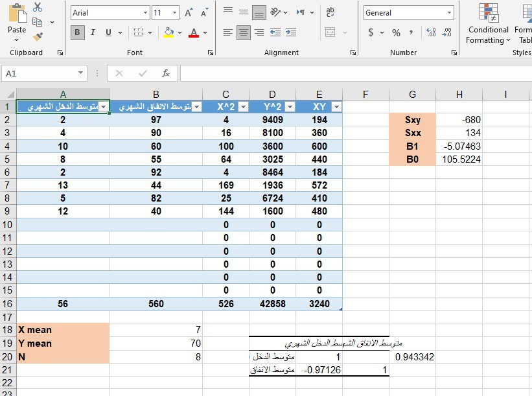Image resolution: width=532 pixels, height=396 pixels.
Task: Click the Wrap Text icon
Action: point(330,12)
